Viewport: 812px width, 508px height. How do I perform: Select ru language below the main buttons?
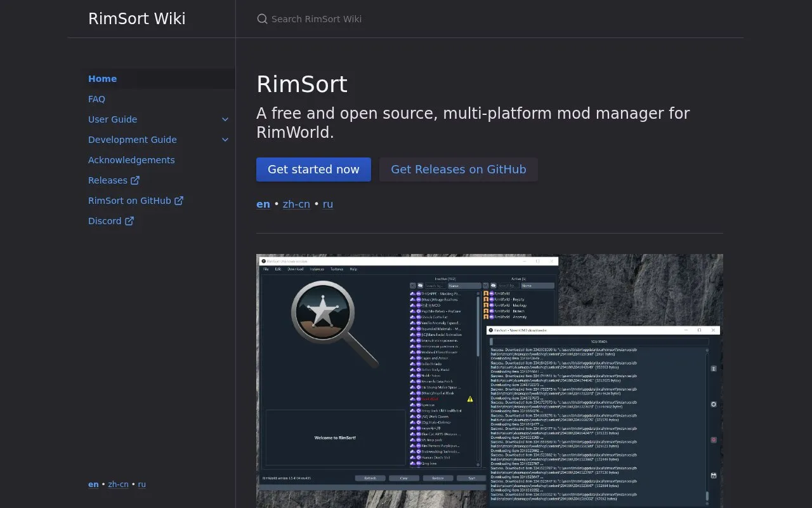click(x=328, y=204)
